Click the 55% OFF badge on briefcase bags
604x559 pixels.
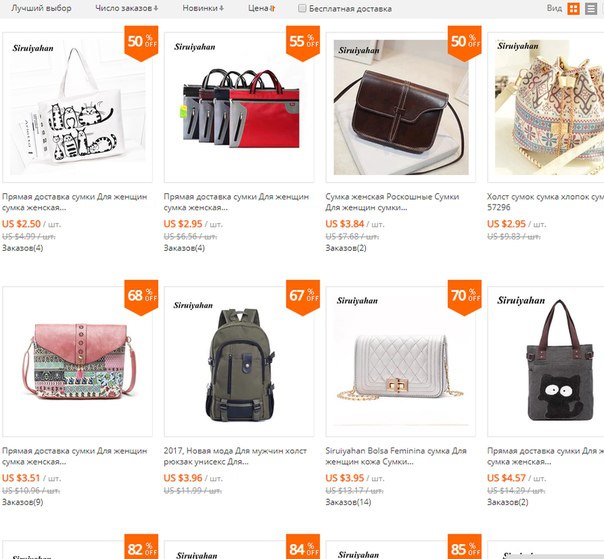tap(303, 43)
